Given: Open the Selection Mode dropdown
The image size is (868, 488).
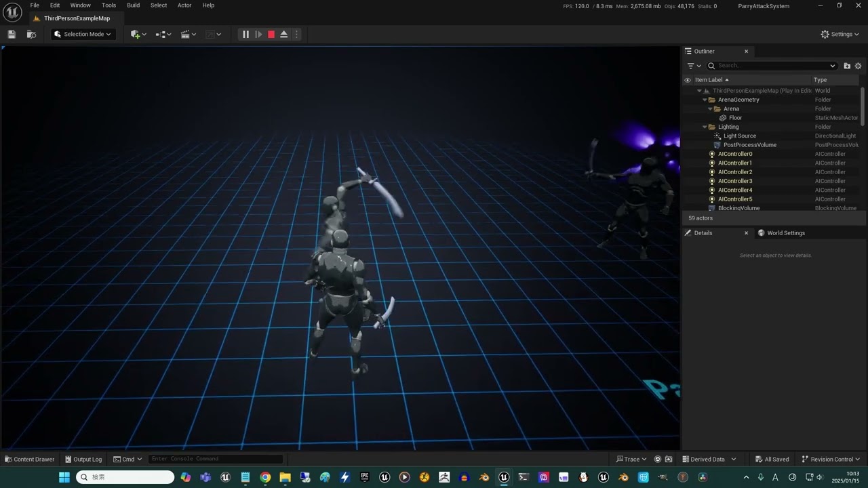Looking at the screenshot, I should point(83,34).
